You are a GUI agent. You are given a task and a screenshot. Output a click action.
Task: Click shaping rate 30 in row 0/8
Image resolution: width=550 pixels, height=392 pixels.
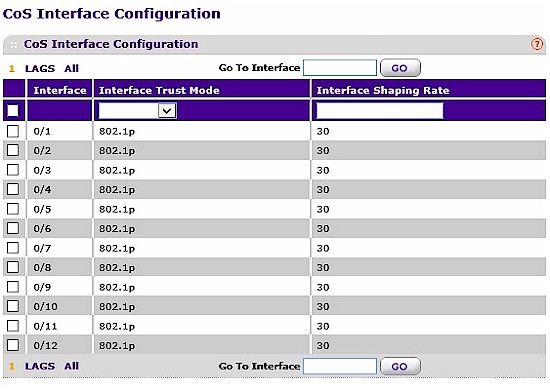[323, 268]
